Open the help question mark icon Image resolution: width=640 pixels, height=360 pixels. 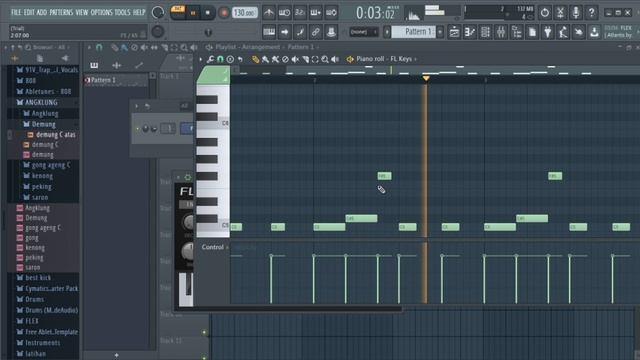[591, 13]
